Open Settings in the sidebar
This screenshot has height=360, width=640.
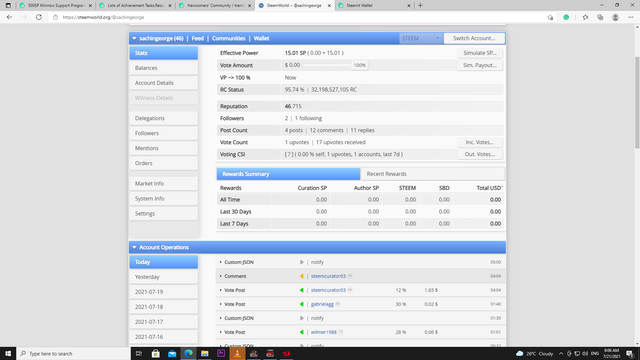pos(164,213)
